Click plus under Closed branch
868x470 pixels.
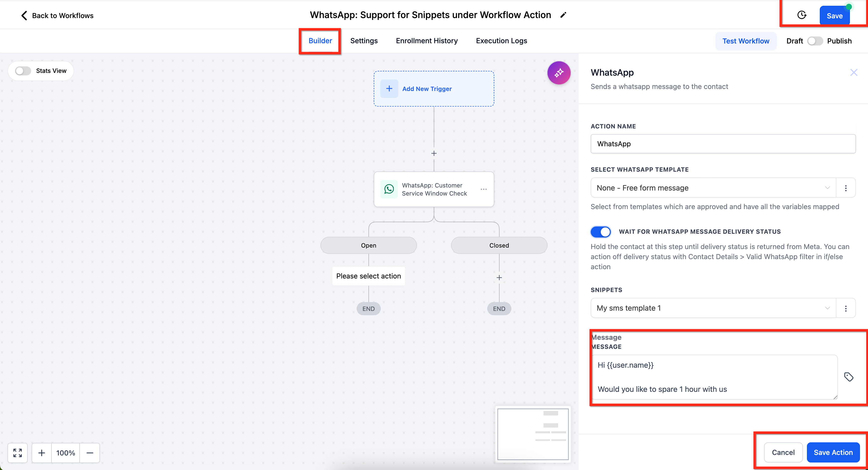pos(499,277)
